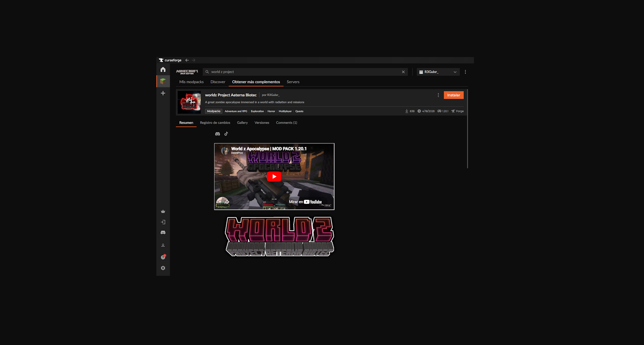Click the content area vertical scrollbar

pyautogui.click(x=468, y=129)
